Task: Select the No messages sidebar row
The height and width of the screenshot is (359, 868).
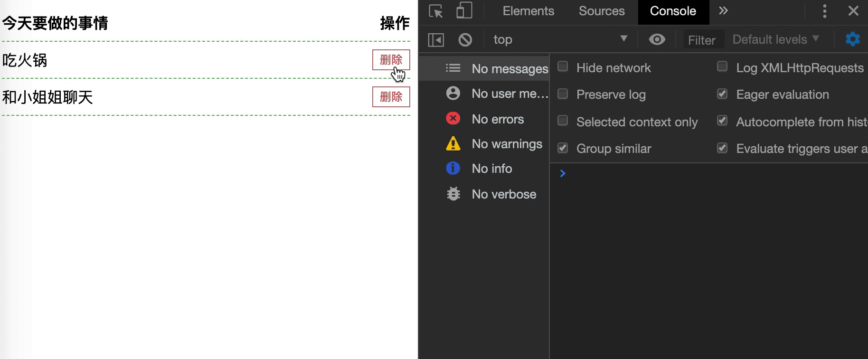Action: (484, 68)
